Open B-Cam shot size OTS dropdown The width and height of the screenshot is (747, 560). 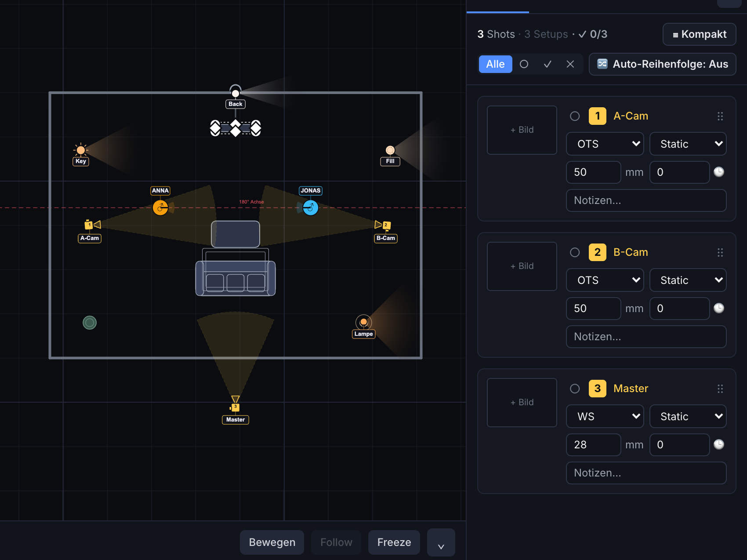pos(605,280)
